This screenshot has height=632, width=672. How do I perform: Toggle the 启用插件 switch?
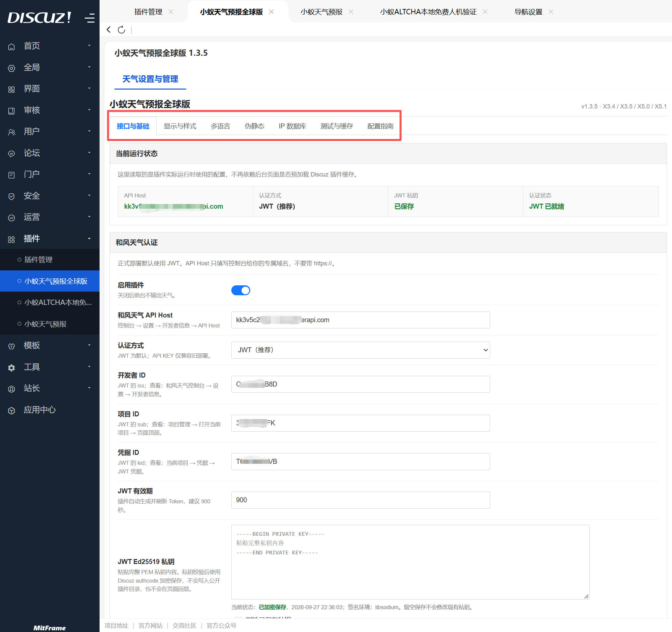(240, 290)
